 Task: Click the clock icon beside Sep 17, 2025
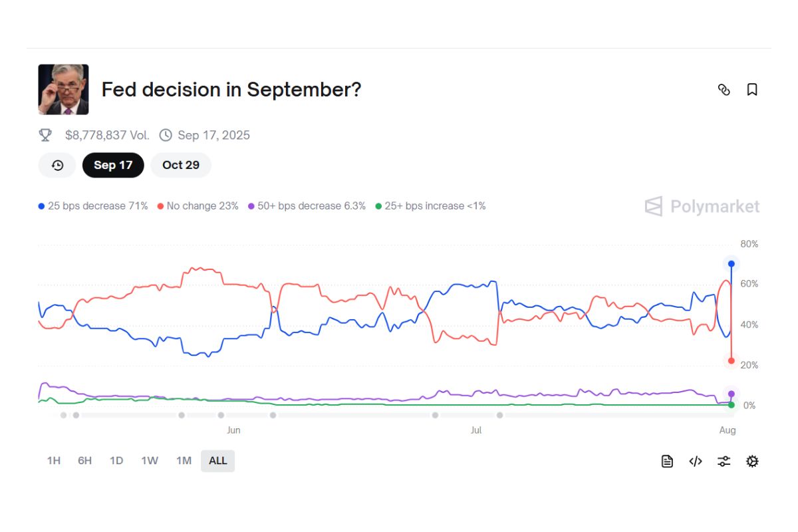tap(166, 136)
